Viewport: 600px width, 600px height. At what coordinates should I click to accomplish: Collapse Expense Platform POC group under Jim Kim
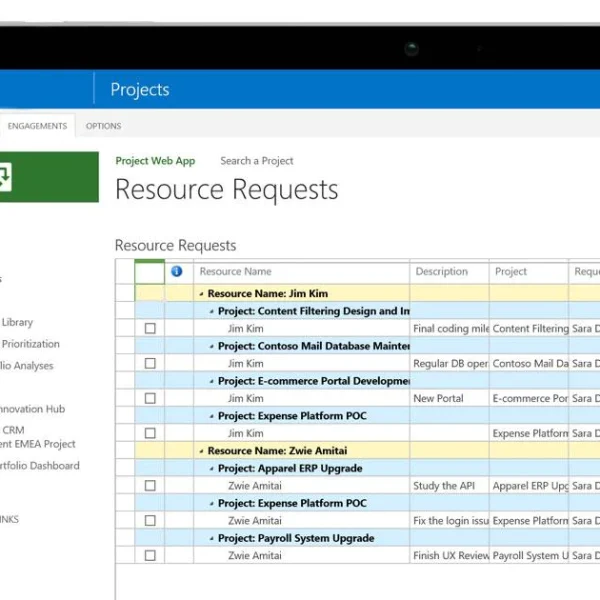pos(212,416)
